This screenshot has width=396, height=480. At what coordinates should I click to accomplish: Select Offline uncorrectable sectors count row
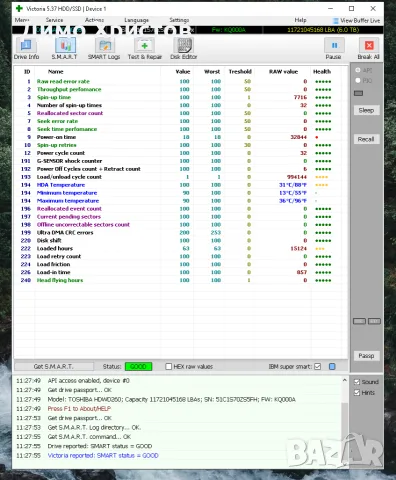click(180, 225)
